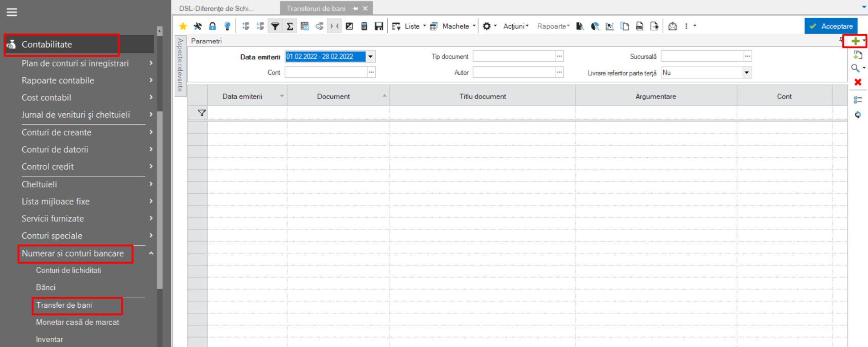
Task: Click the red X delete icon
Action: tap(858, 82)
